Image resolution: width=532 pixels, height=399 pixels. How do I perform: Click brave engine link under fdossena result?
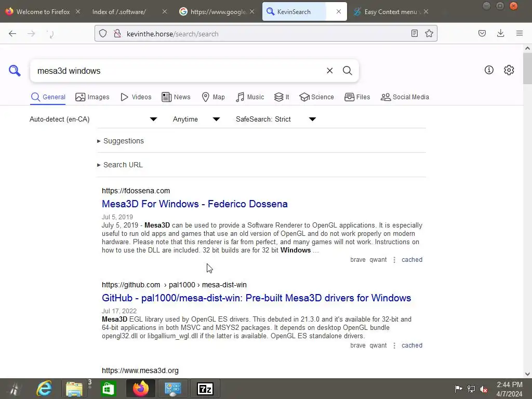click(357, 260)
